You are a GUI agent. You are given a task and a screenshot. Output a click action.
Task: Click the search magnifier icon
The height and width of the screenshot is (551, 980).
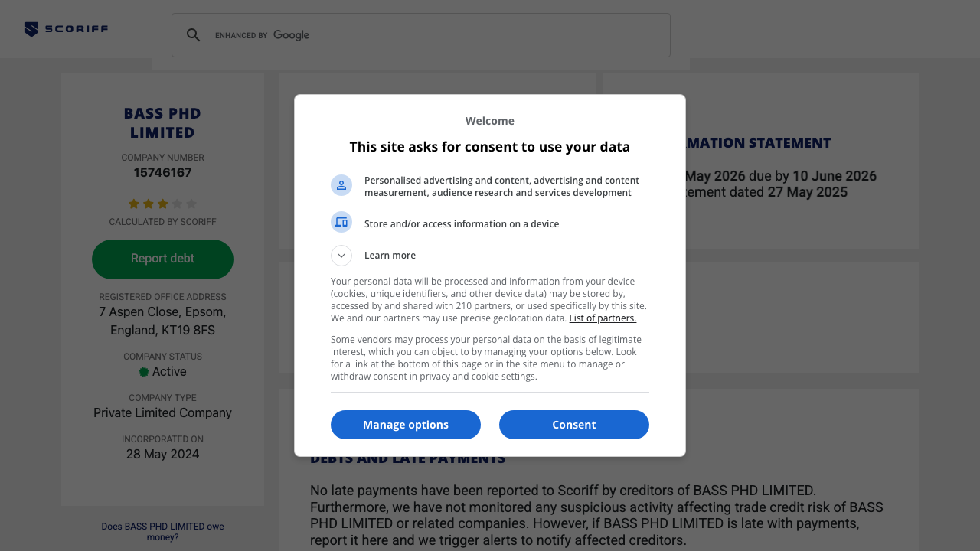pos(194,35)
